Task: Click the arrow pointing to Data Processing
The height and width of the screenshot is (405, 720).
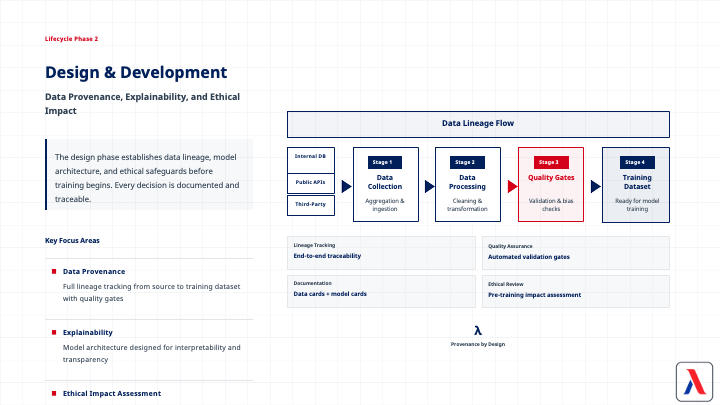Action: click(x=427, y=186)
